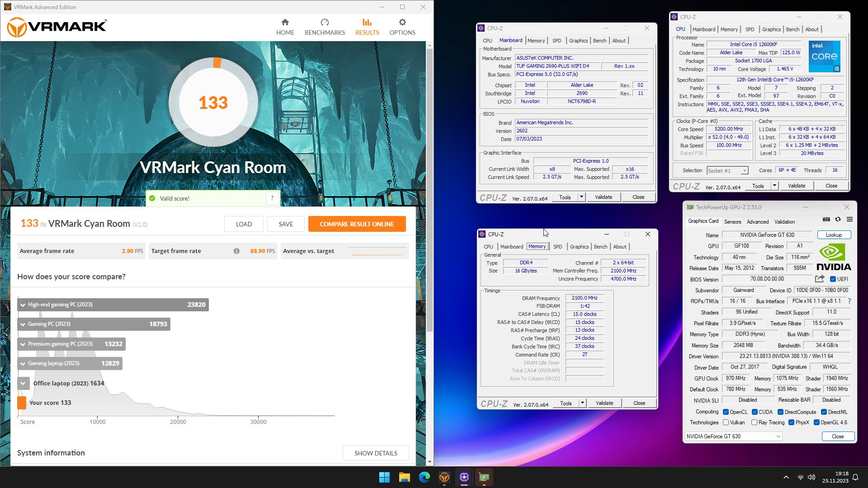Click the GPU-Z taskbar icon
The width and height of the screenshot is (868, 488).
point(484,477)
